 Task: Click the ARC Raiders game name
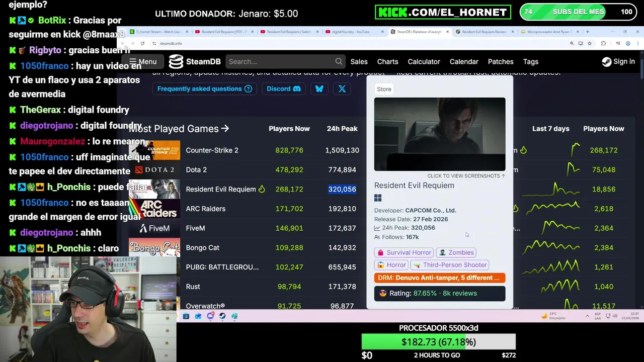(x=205, y=209)
